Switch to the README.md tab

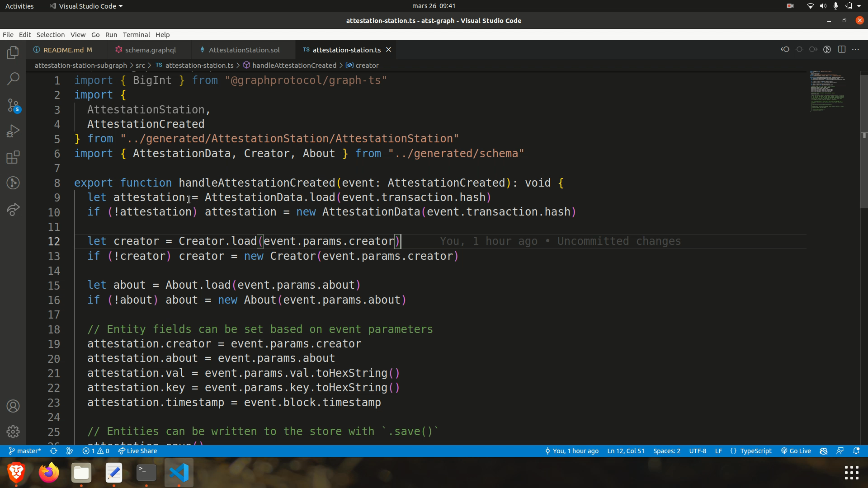pyautogui.click(x=63, y=50)
